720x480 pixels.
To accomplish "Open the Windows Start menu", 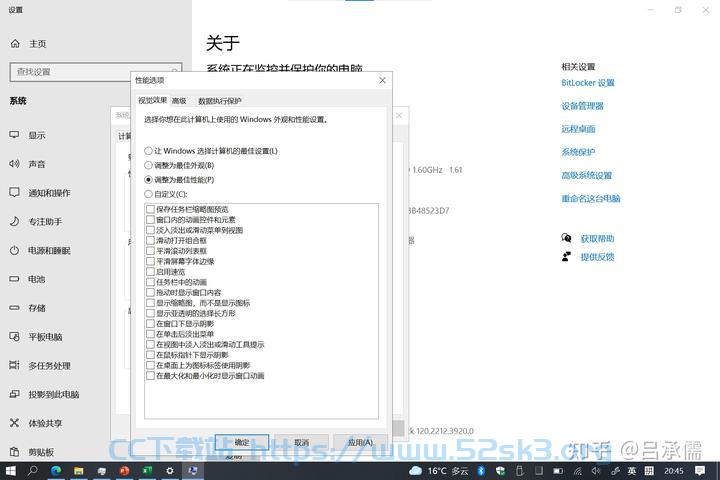I will (x=11, y=471).
